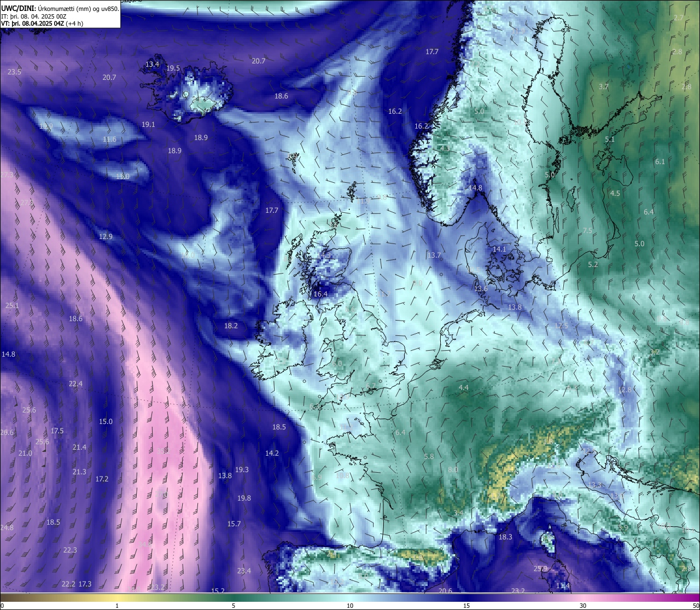Screen dimensions: 700x610
Task: Click the 12.9 value label
Action: tap(106, 236)
